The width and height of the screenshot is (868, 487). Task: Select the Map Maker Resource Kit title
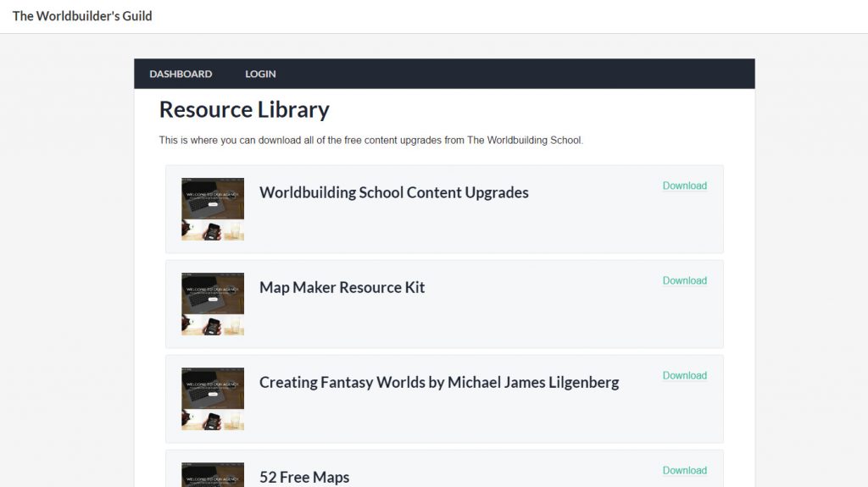click(342, 287)
